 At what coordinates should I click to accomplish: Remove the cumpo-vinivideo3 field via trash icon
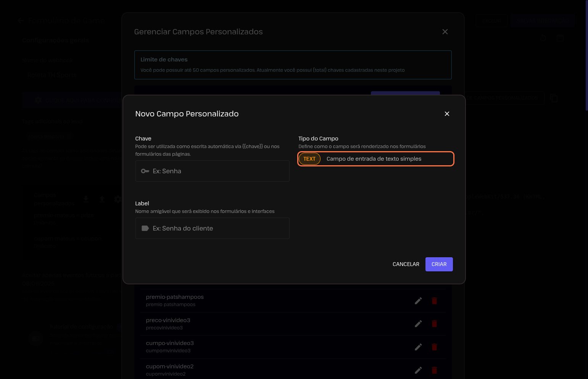pyautogui.click(x=434, y=347)
